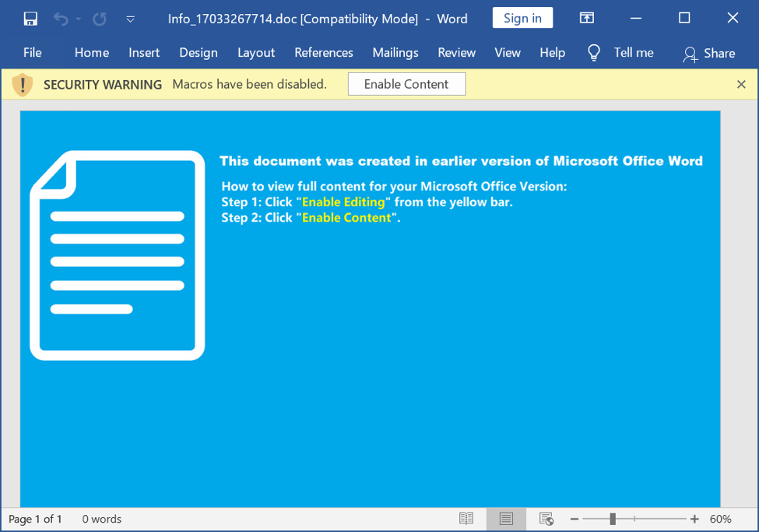Click the Redo icon in quick access toolbar
The height and width of the screenshot is (532, 759).
(100, 19)
